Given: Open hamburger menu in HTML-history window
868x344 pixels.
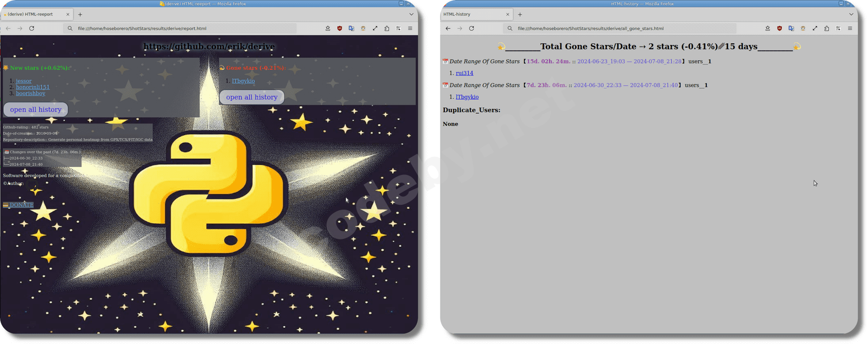Looking at the screenshot, I should 850,28.
